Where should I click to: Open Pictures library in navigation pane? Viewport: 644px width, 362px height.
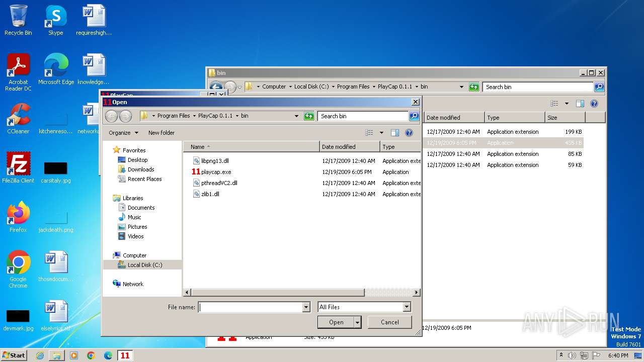[x=137, y=227]
